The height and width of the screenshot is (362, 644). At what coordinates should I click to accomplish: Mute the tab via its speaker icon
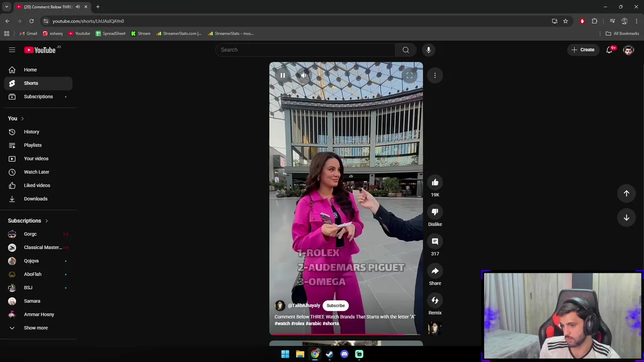77,7
